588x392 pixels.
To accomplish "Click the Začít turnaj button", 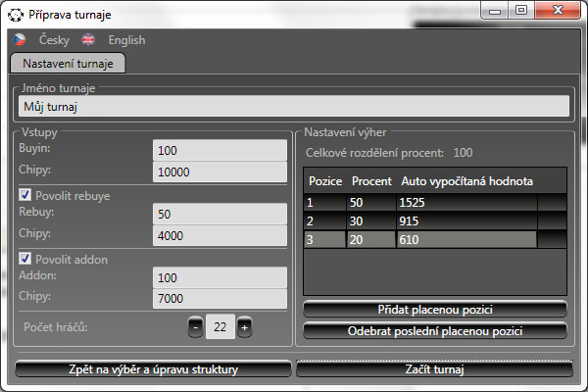I will tap(434, 369).
